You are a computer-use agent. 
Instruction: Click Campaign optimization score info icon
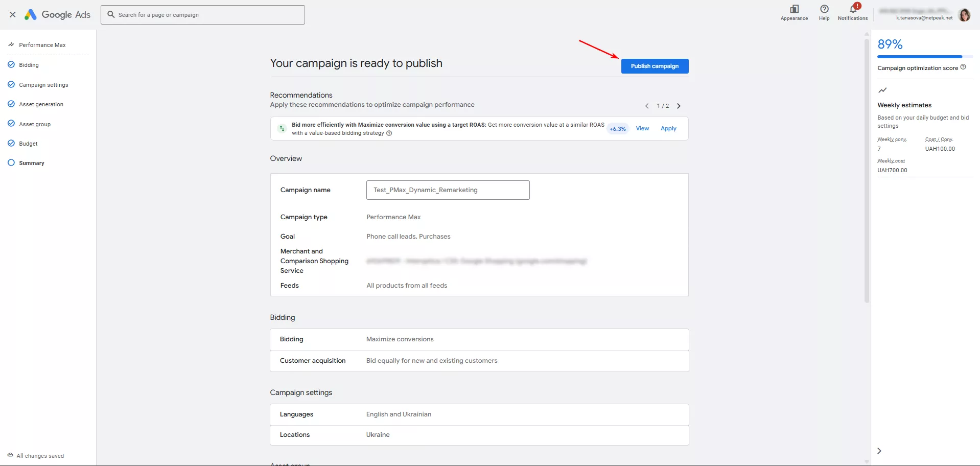pyautogui.click(x=963, y=67)
